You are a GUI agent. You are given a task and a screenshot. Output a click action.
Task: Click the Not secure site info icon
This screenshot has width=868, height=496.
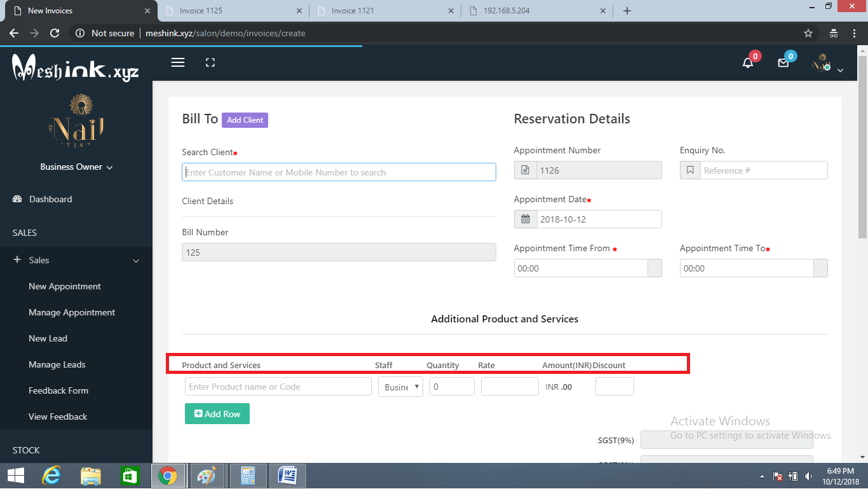(80, 33)
